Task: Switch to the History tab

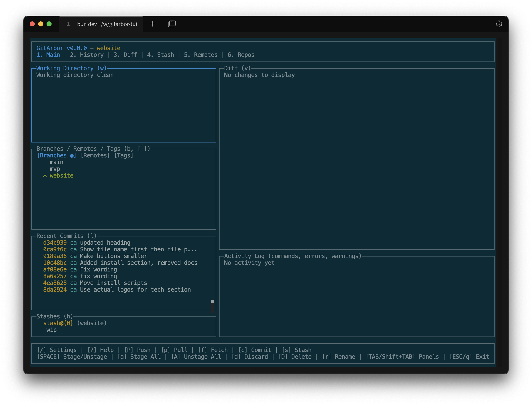Action: [x=87, y=55]
